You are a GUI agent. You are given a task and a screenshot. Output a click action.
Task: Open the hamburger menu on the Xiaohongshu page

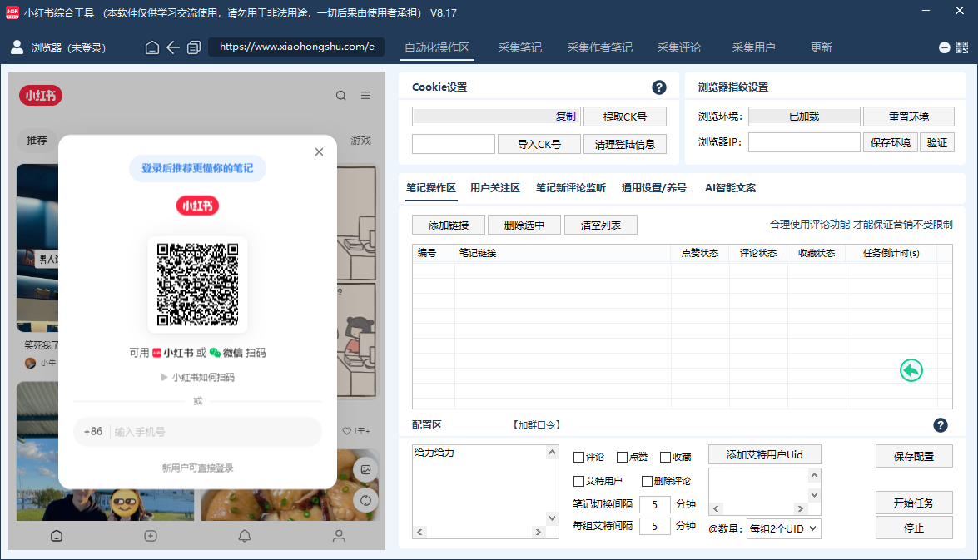coord(365,95)
